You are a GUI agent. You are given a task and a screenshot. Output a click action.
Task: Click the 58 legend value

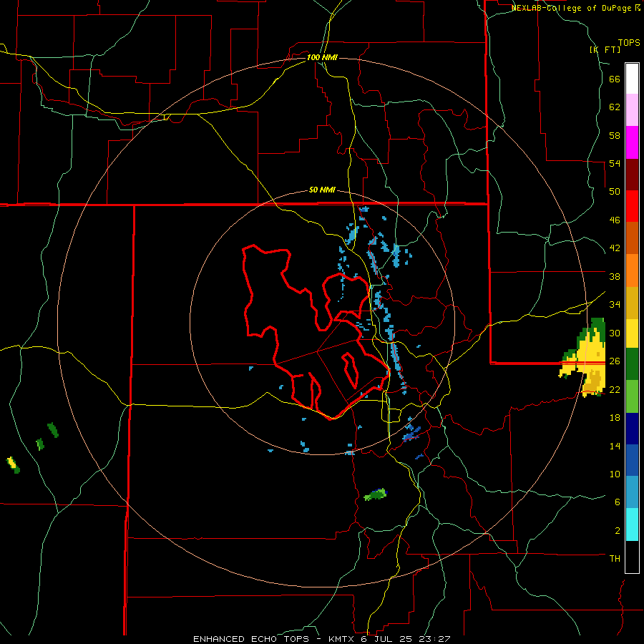(615, 135)
